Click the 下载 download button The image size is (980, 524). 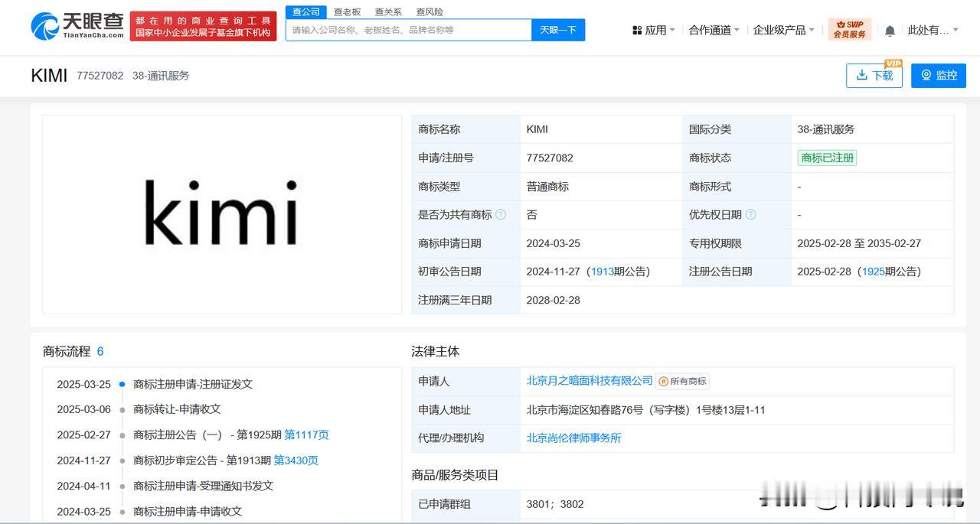(874, 75)
